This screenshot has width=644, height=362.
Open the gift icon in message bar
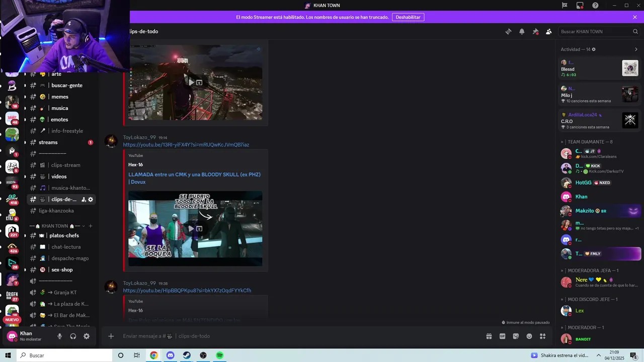tap(489, 336)
